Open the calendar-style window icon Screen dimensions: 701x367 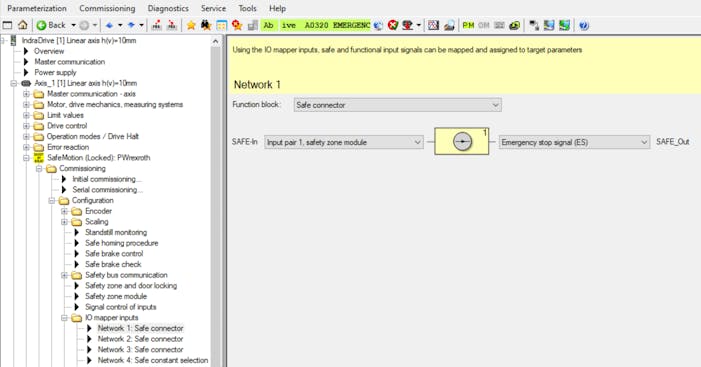point(221,25)
